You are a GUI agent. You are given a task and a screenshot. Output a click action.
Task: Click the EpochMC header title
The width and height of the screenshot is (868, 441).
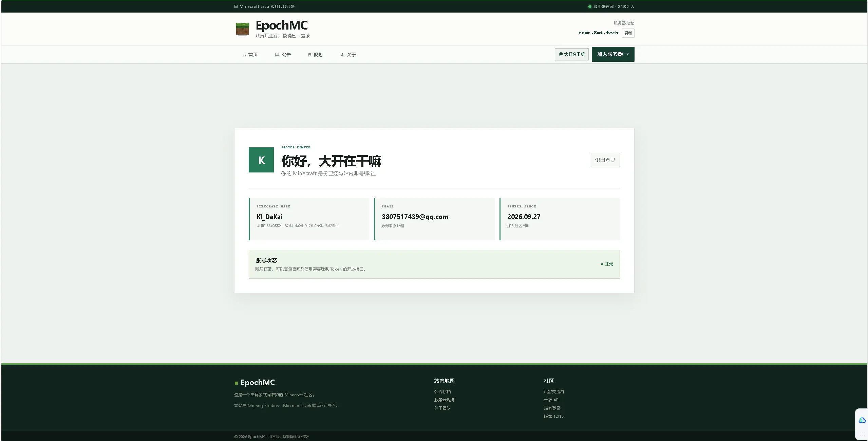coord(282,25)
